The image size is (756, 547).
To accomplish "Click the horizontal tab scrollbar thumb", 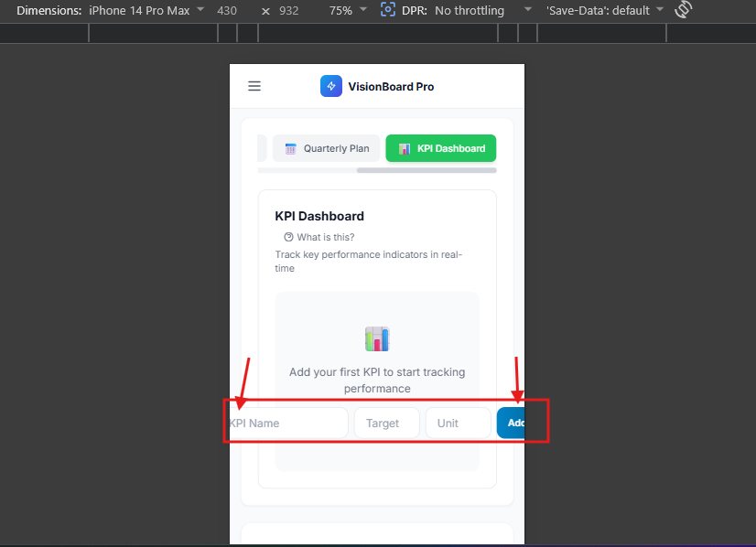I will tap(427, 170).
